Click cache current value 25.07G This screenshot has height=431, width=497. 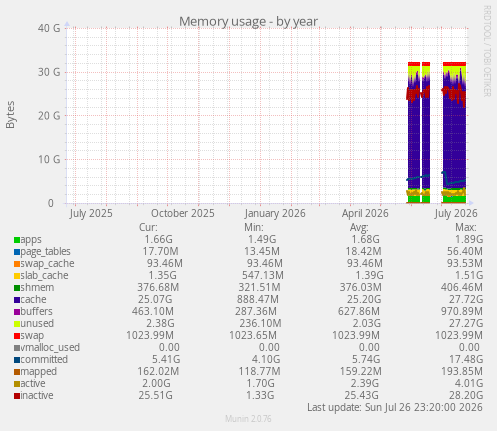(155, 300)
